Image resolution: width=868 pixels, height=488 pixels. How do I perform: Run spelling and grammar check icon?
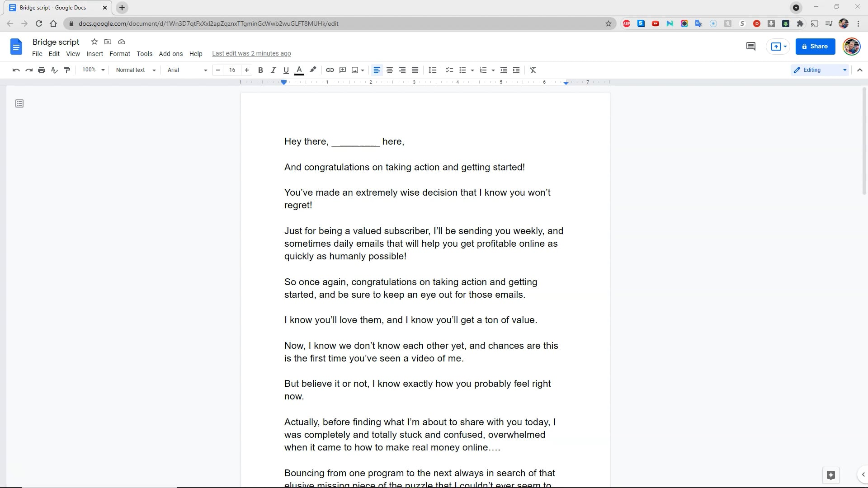pos(54,70)
